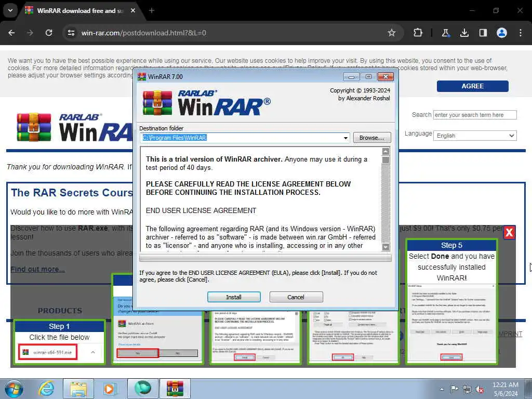Open Chrome three-dot menu

[x=521, y=33]
